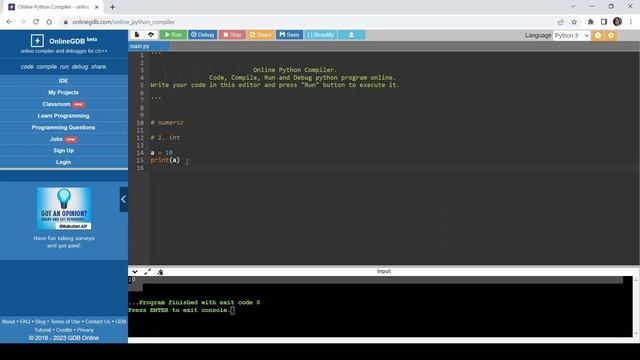This screenshot has width=640, height=360.
Task: Click code line 'a = 10' in the editor
Action: [x=162, y=153]
